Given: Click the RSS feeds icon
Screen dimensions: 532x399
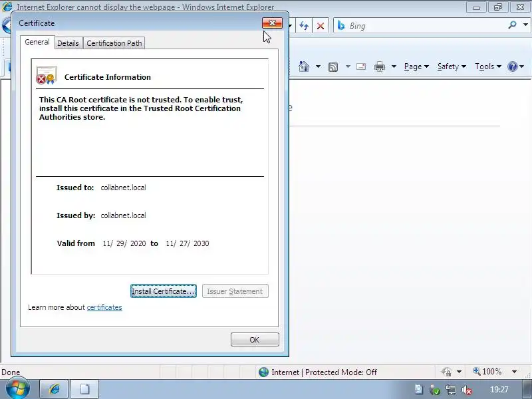Looking at the screenshot, I should click(333, 67).
